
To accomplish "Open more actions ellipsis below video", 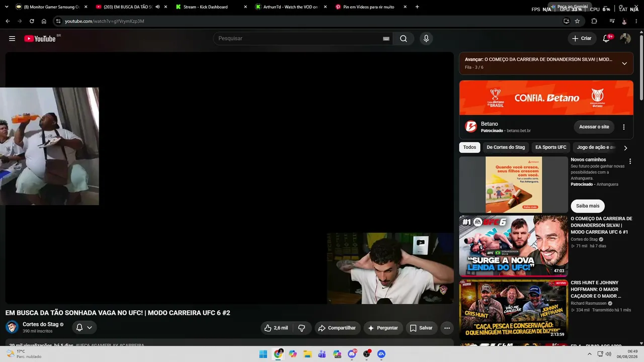I will click(x=447, y=328).
